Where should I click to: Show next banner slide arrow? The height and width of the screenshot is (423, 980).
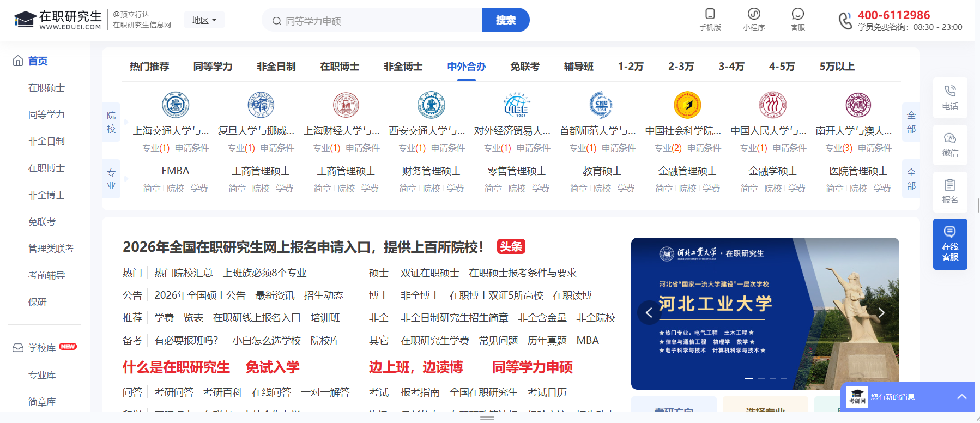881,312
